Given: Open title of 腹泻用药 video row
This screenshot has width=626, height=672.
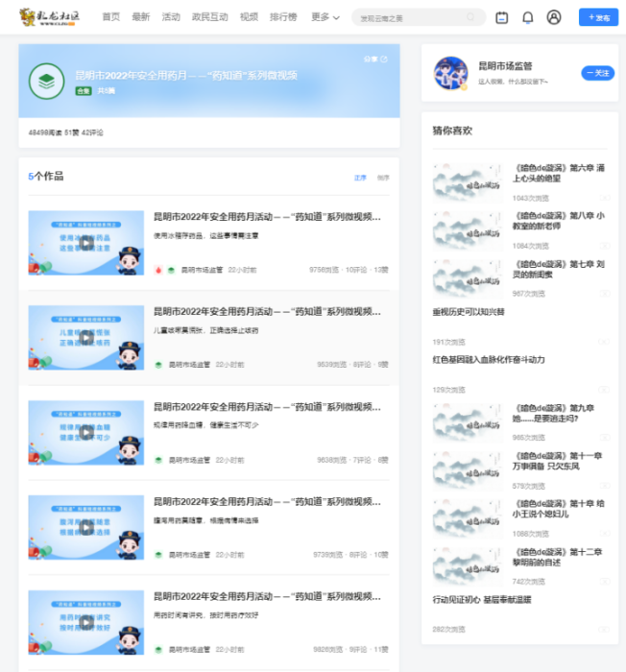Looking at the screenshot, I should [x=267, y=501].
